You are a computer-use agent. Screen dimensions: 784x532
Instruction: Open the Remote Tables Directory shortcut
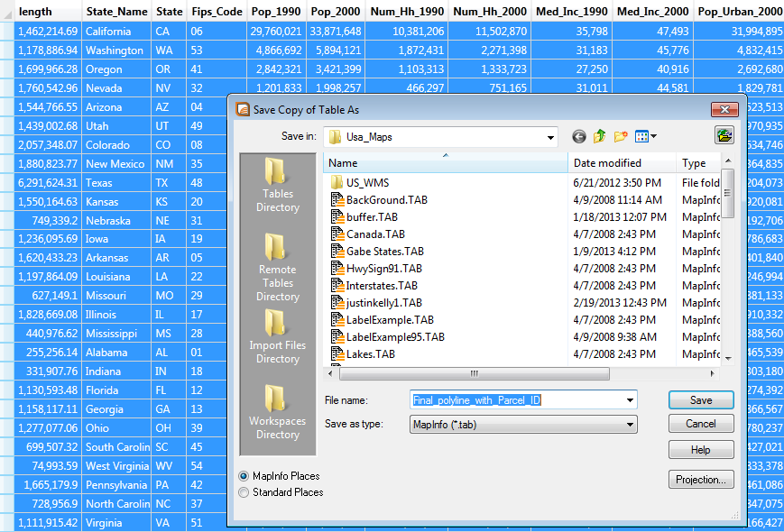point(276,261)
